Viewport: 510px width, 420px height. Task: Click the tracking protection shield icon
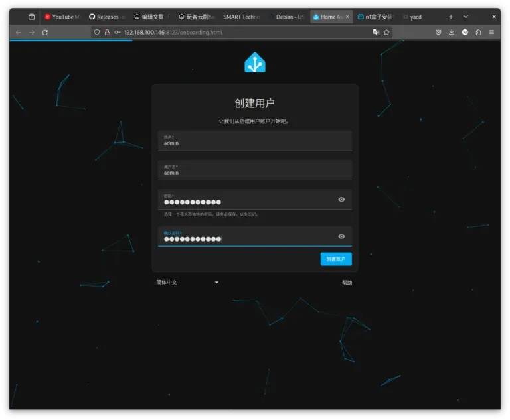click(96, 33)
